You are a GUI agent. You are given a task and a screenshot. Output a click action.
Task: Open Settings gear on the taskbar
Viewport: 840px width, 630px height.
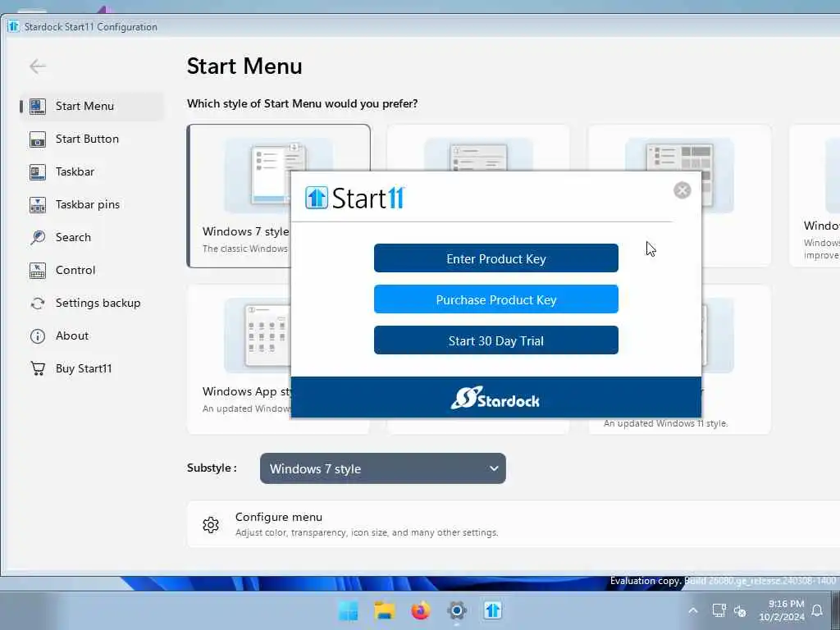(x=456, y=610)
